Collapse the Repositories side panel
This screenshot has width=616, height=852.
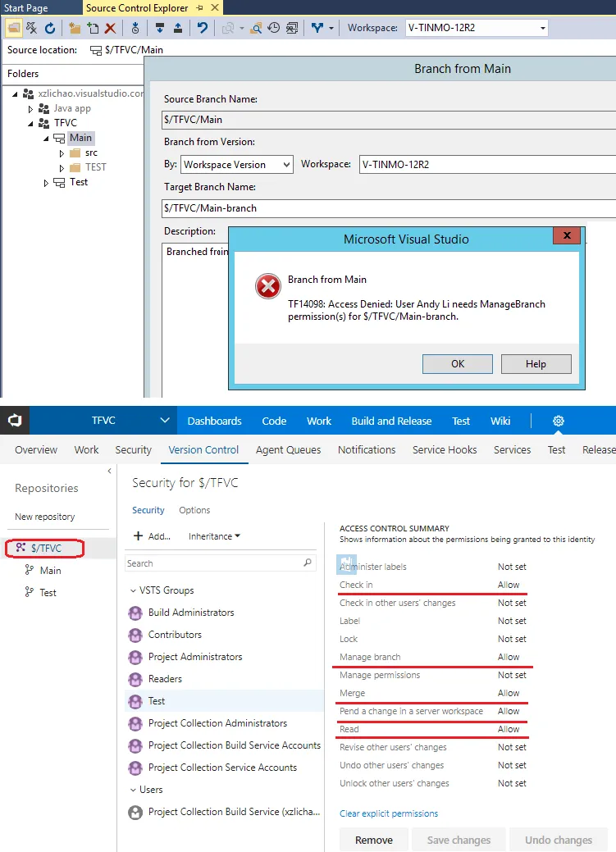click(109, 471)
